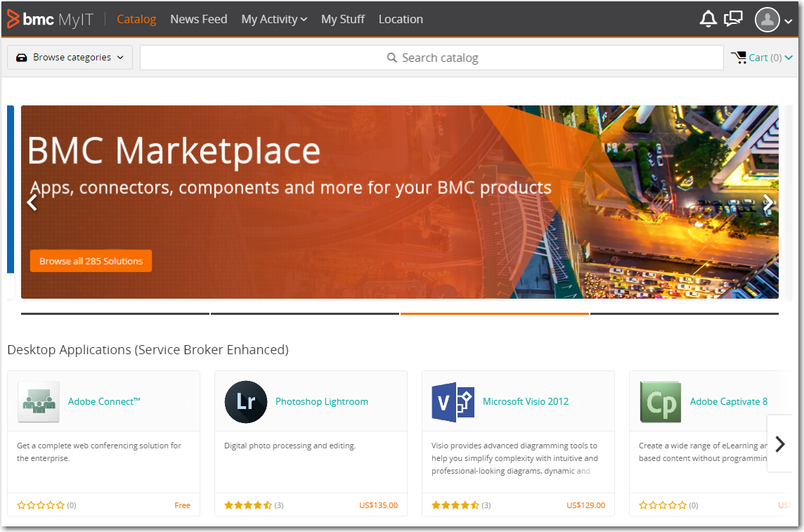The image size is (804, 532).
Task: Click the user avatar icon
Action: [x=767, y=20]
